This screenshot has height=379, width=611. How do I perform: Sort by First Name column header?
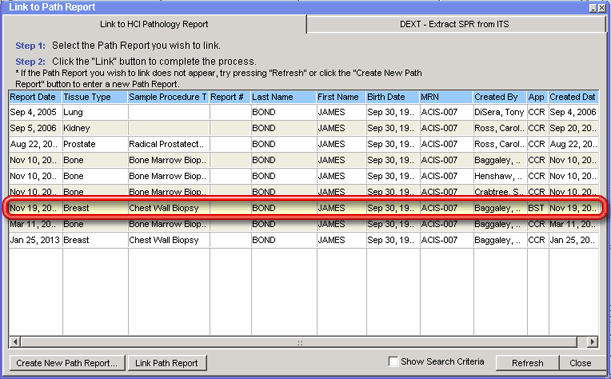(x=341, y=97)
